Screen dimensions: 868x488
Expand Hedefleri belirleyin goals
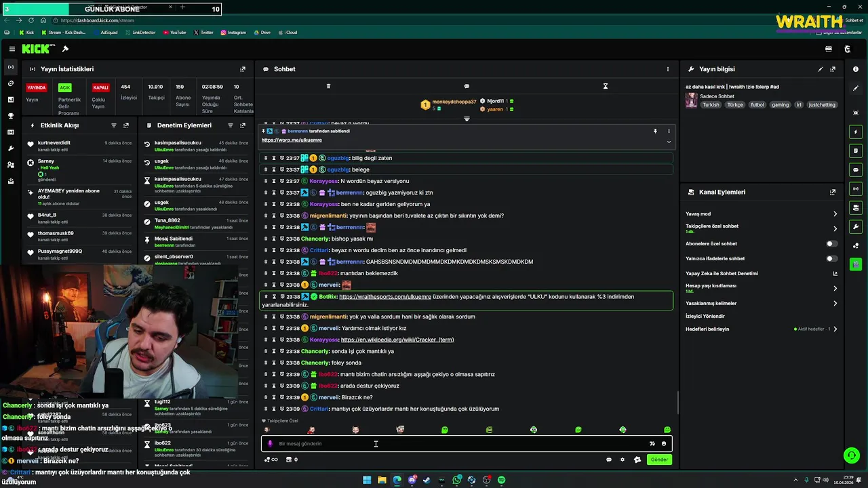pos(835,329)
